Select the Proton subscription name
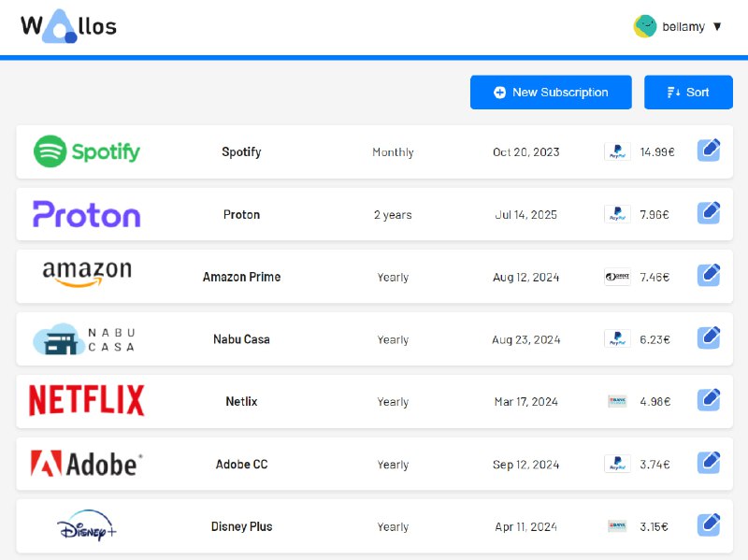The width and height of the screenshot is (748, 560). 241,215
